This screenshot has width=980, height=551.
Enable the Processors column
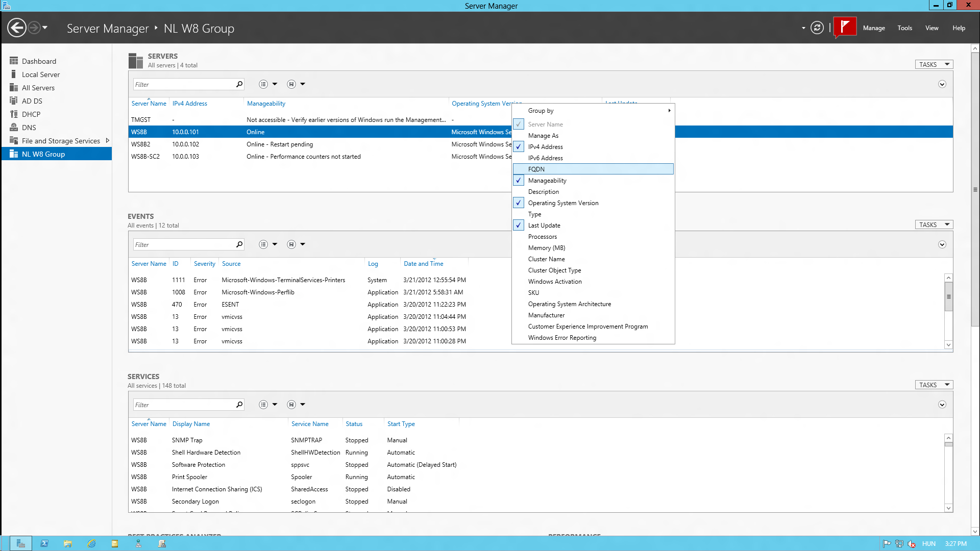[x=593, y=236]
